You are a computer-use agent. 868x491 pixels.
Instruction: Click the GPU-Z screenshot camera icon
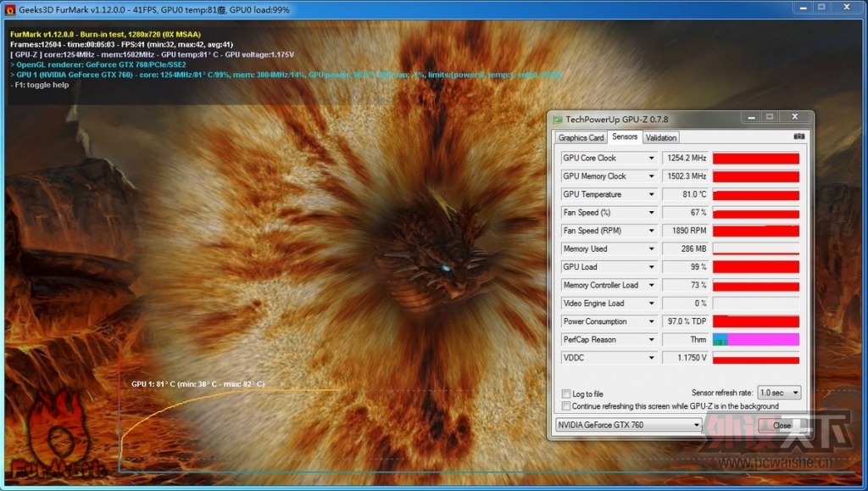pos(798,137)
